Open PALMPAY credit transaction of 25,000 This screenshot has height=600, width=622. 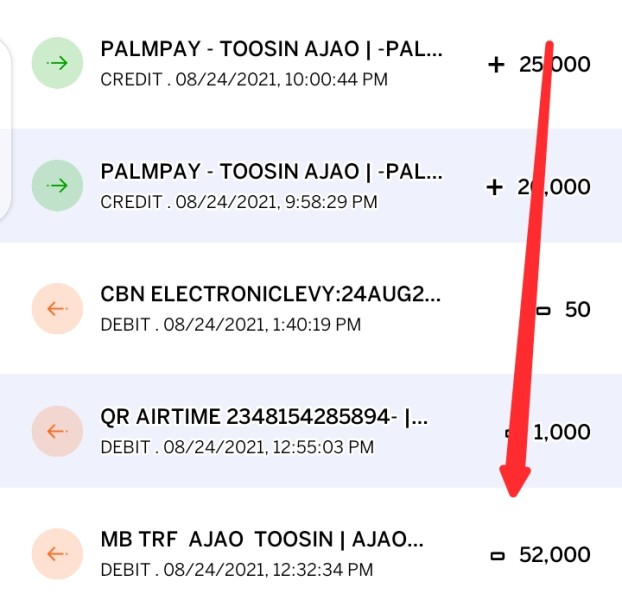click(311, 63)
